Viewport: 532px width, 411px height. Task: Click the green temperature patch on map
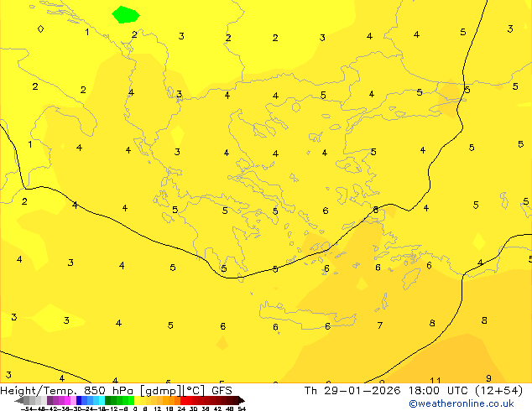point(126,15)
